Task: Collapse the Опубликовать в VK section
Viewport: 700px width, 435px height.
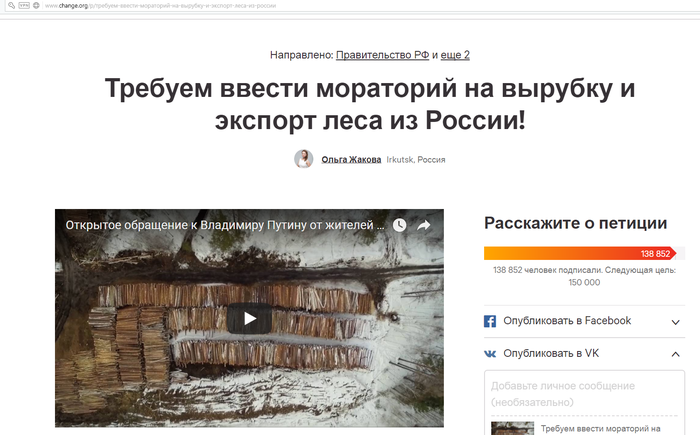Action: (675, 354)
